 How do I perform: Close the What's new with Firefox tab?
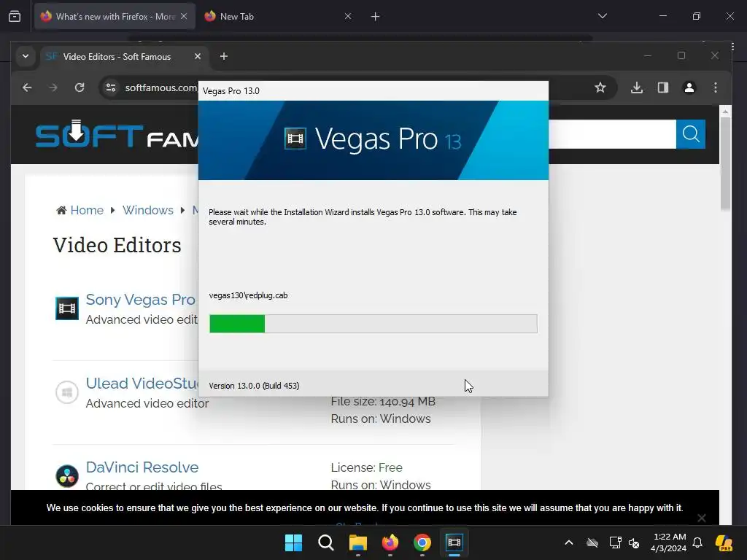coord(184,16)
